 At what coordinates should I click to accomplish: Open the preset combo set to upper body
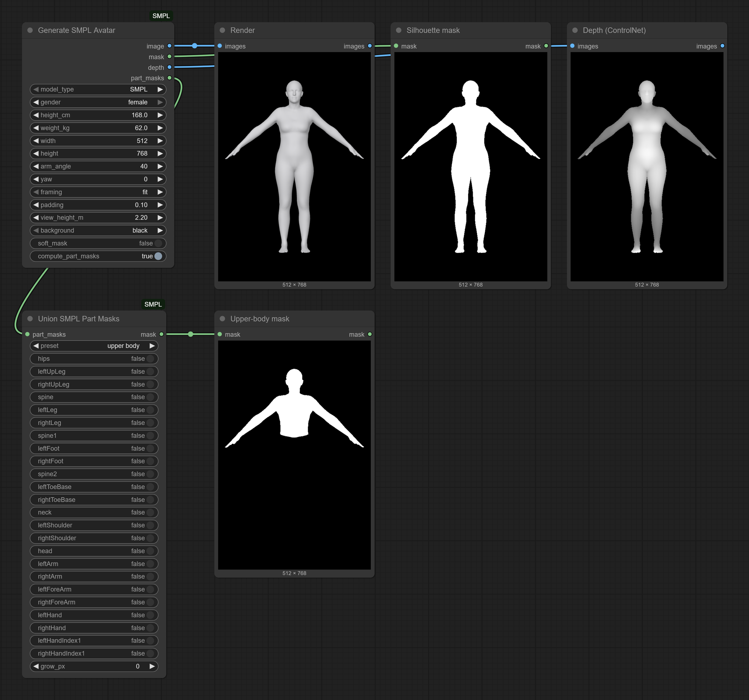(x=94, y=346)
